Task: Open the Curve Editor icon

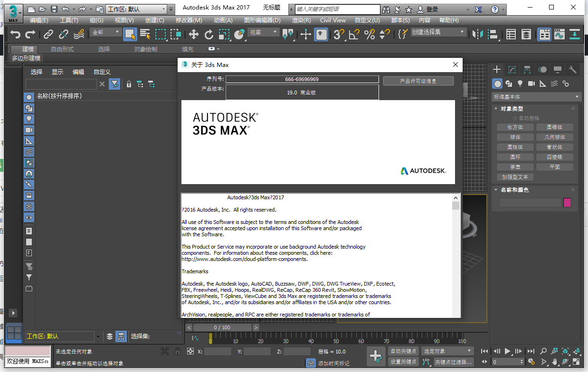Action: pyautogui.click(x=559, y=34)
